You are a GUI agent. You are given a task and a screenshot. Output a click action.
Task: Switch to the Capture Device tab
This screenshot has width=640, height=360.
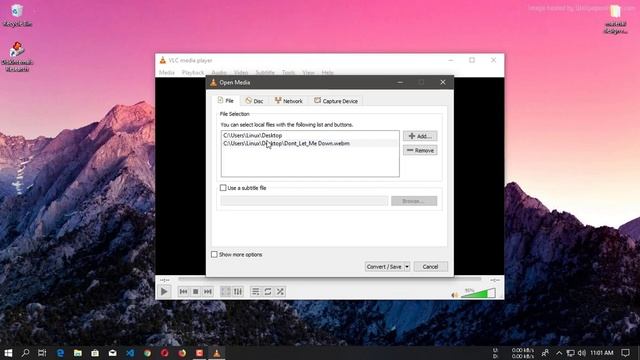[x=336, y=101]
